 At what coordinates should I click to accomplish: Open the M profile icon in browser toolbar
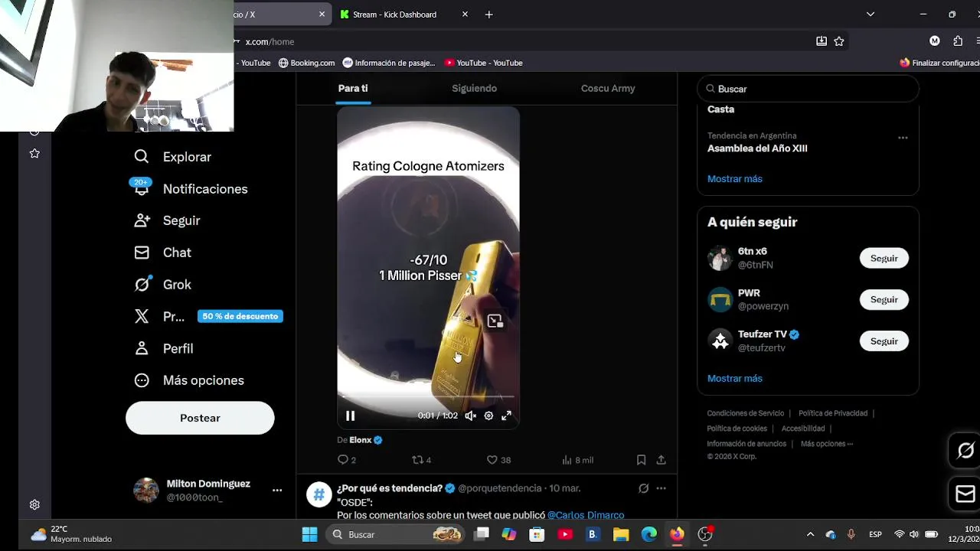point(935,41)
